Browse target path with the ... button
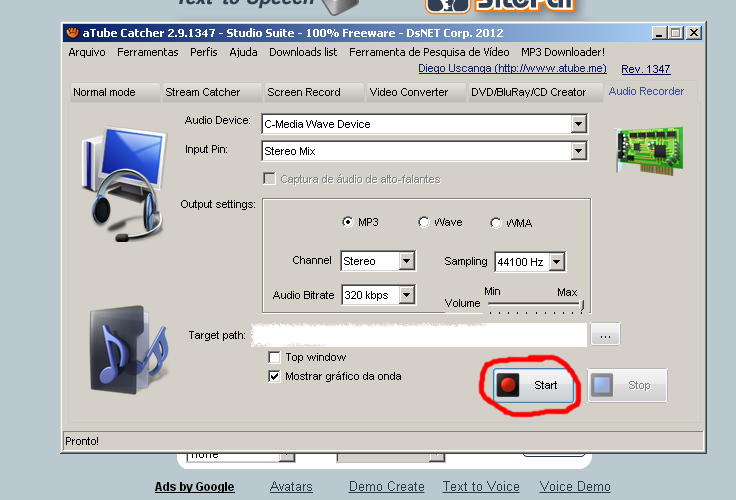 [x=605, y=335]
